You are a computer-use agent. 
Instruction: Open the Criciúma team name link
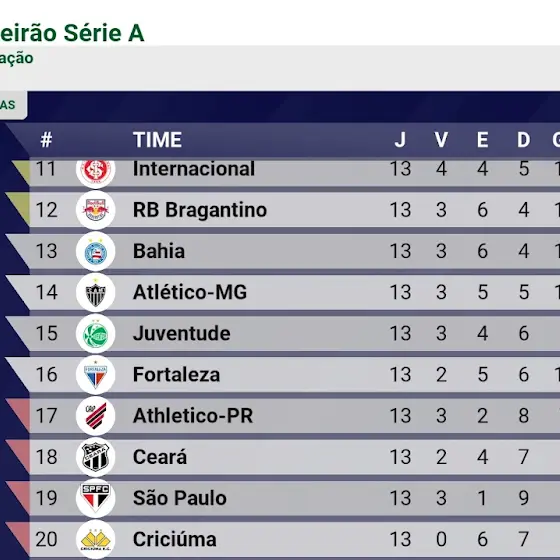click(174, 539)
